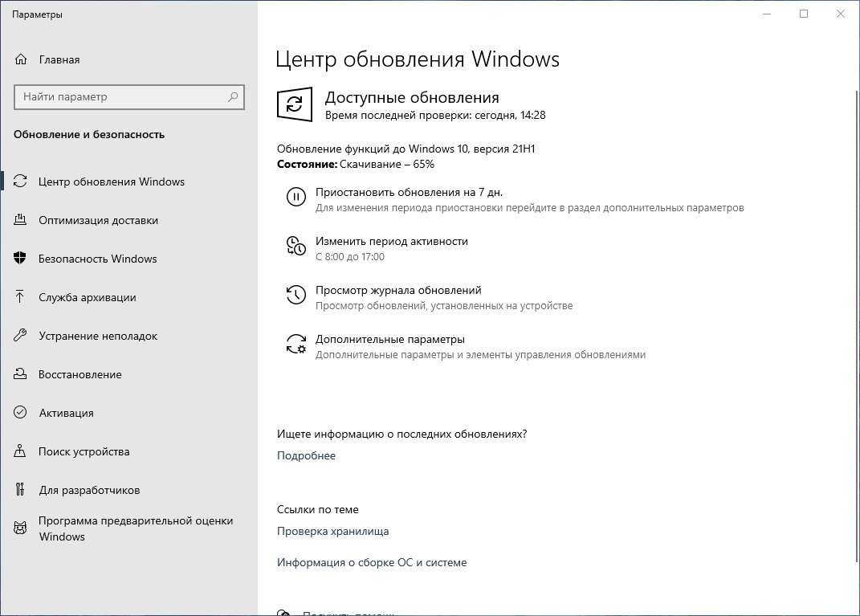The height and width of the screenshot is (616, 860).
Task: Select the Оптимизация доставки sidebar icon
Action: point(22,220)
